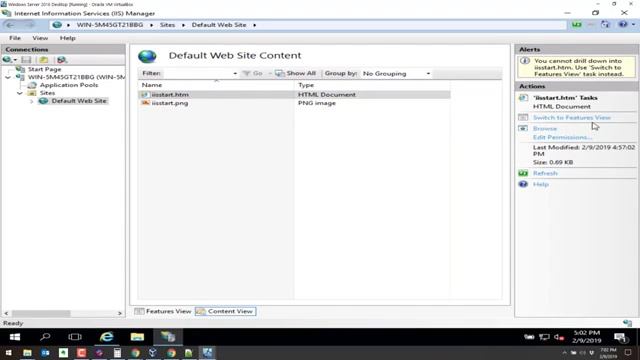Click the Show All button
Image resolution: width=640 pixels, height=360 pixels.
tap(296, 73)
